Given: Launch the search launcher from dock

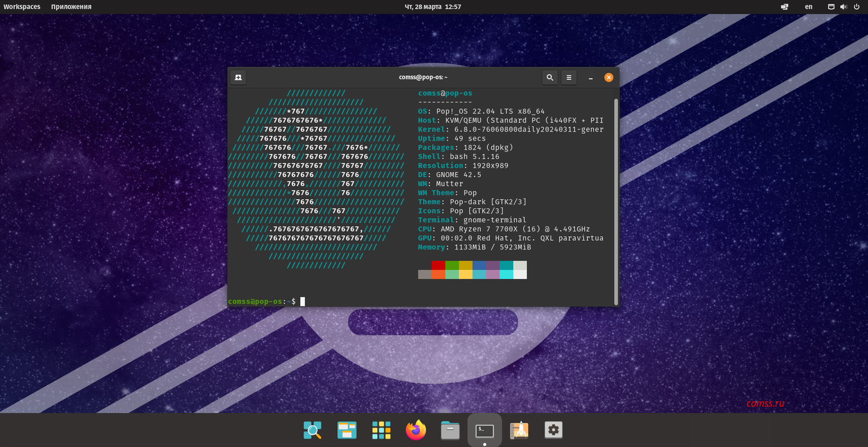Looking at the screenshot, I should point(312,430).
